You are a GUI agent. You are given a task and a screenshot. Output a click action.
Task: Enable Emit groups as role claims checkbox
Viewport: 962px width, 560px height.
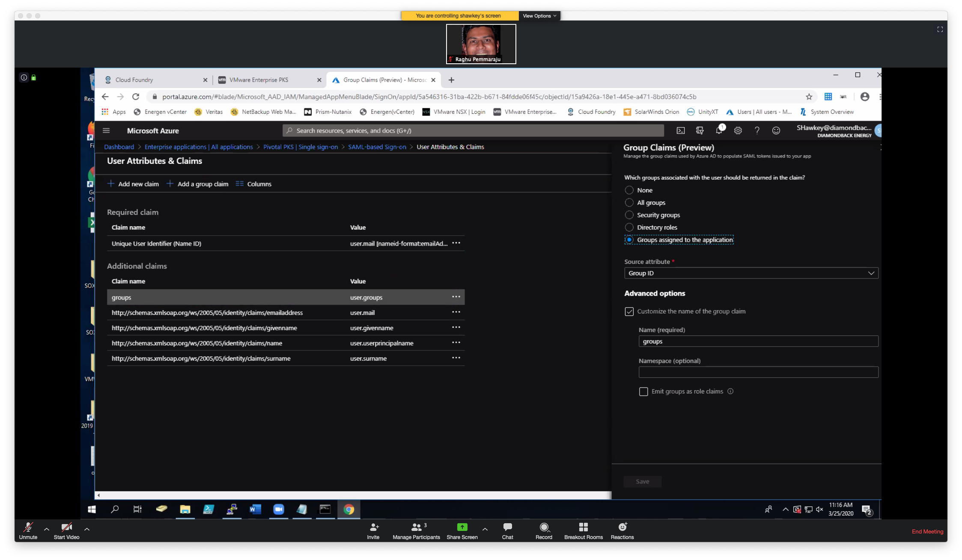click(x=643, y=391)
